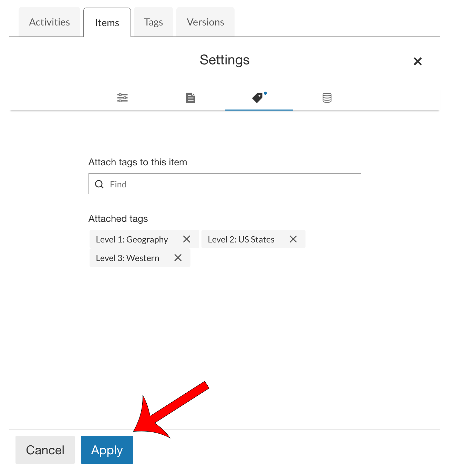This screenshot has width=456, height=476.
Task: Close the Settings dialog
Action: point(417,61)
